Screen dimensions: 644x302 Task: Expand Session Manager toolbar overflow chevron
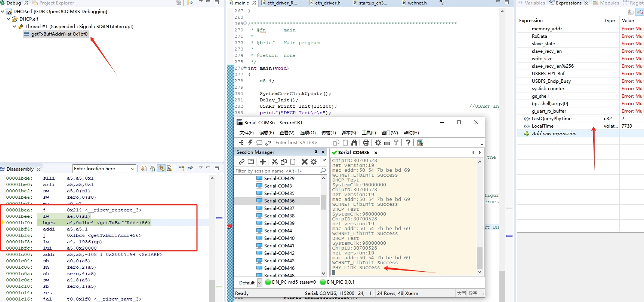point(324,160)
